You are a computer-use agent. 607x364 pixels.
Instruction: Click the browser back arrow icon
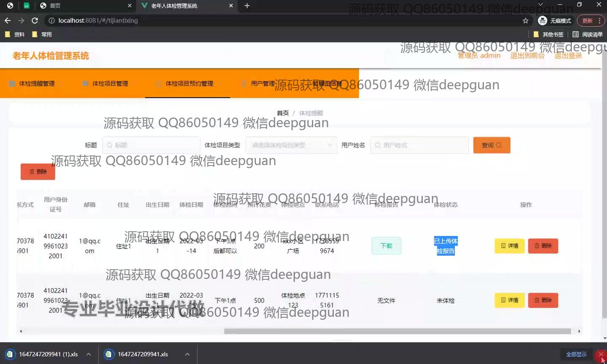pos(8,21)
